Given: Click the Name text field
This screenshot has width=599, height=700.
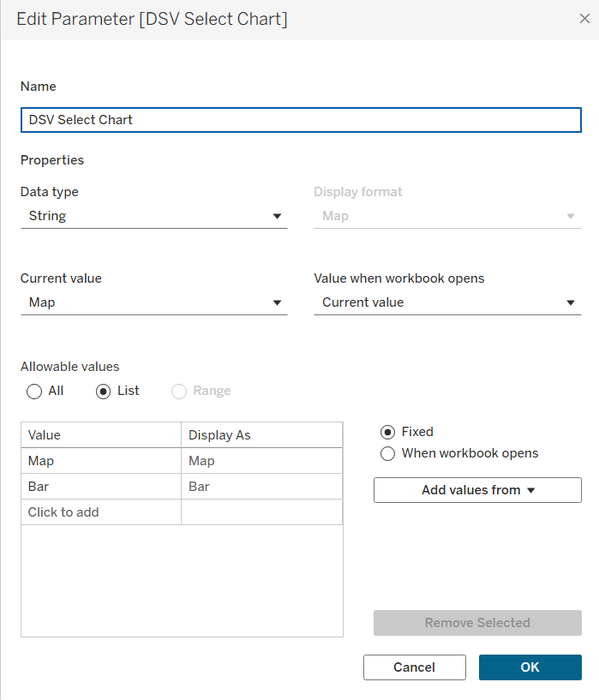Looking at the screenshot, I should pos(300,120).
